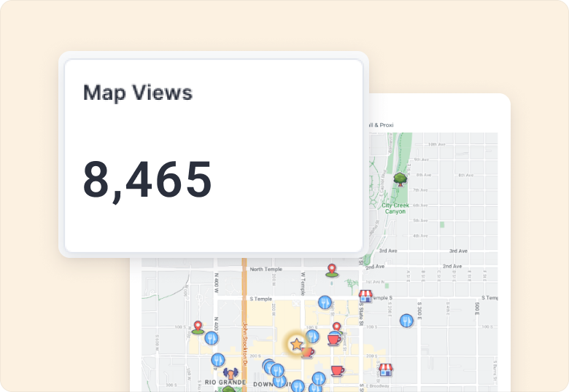Click the John Stockton Dr road label
The height and width of the screenshot is (392, 569).
point(244,343)
